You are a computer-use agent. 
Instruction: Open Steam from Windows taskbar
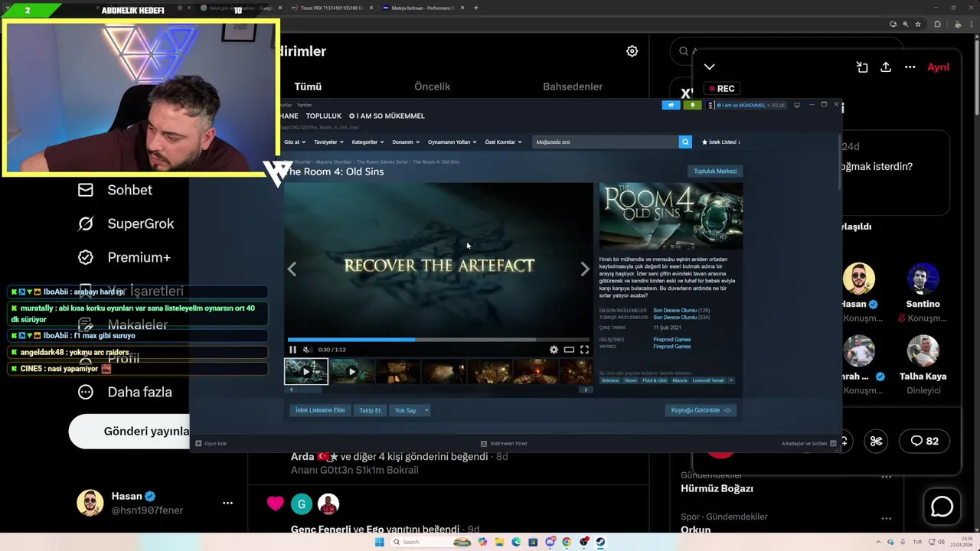tap(600, 542)
